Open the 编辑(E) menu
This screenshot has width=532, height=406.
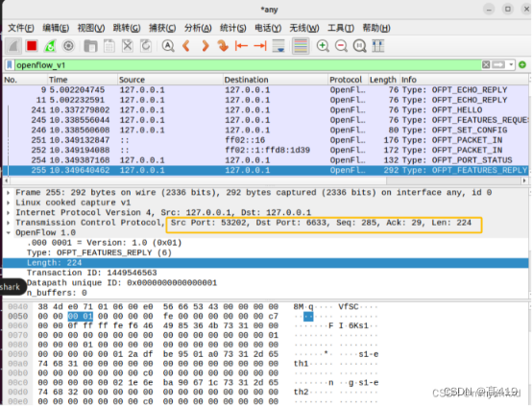pyautogui.click(x=56, y=28)
